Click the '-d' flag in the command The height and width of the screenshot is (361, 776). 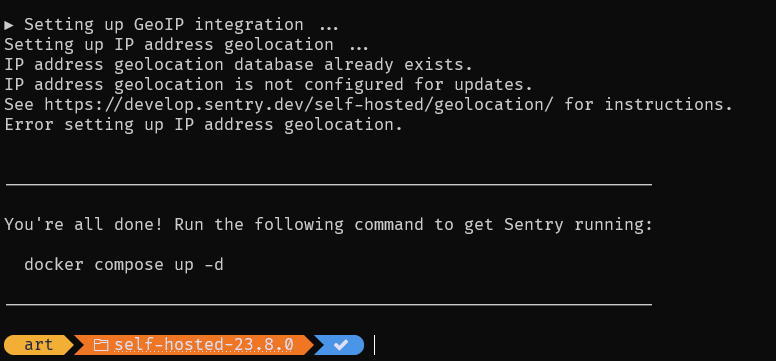coord(214,264)
